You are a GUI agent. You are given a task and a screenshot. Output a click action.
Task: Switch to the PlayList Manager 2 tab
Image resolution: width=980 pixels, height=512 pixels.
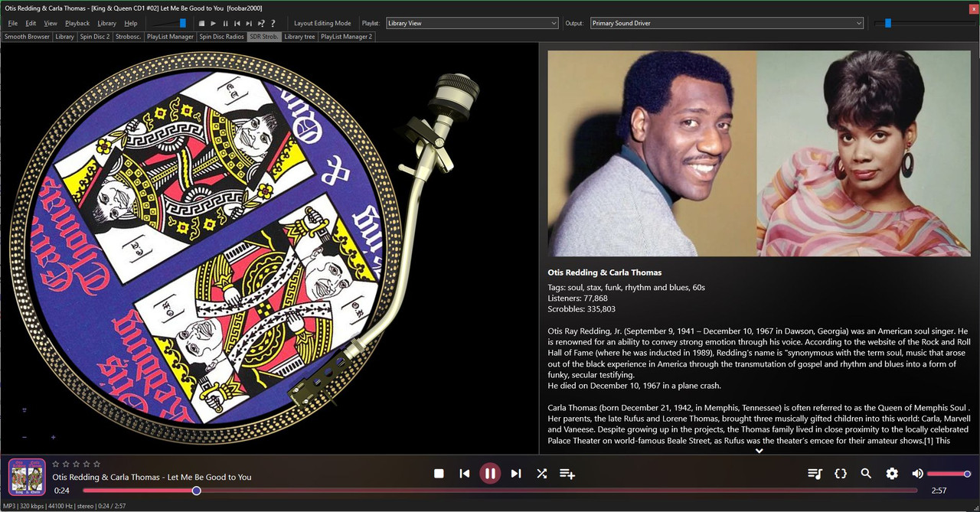pos(347,36)
